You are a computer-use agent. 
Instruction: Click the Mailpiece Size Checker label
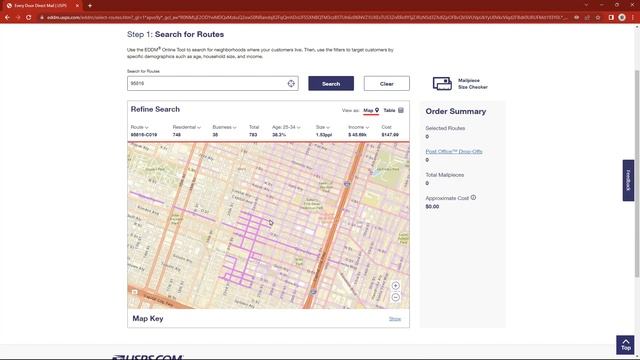click(473, 84)
